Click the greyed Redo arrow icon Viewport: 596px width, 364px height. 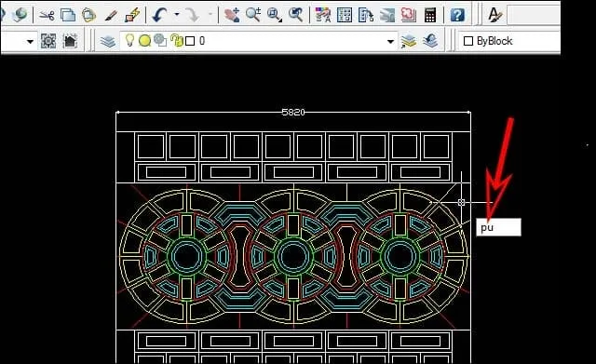pos(193,16)
